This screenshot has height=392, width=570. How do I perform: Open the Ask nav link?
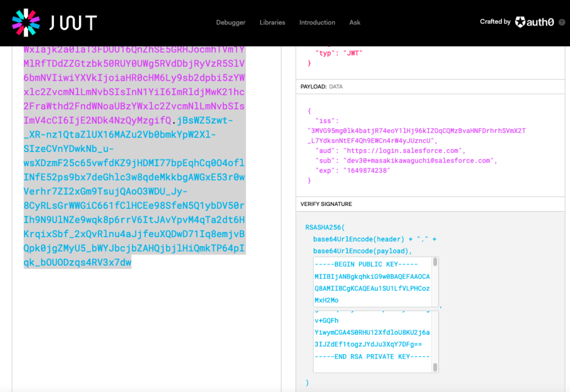tap(355, 22)
